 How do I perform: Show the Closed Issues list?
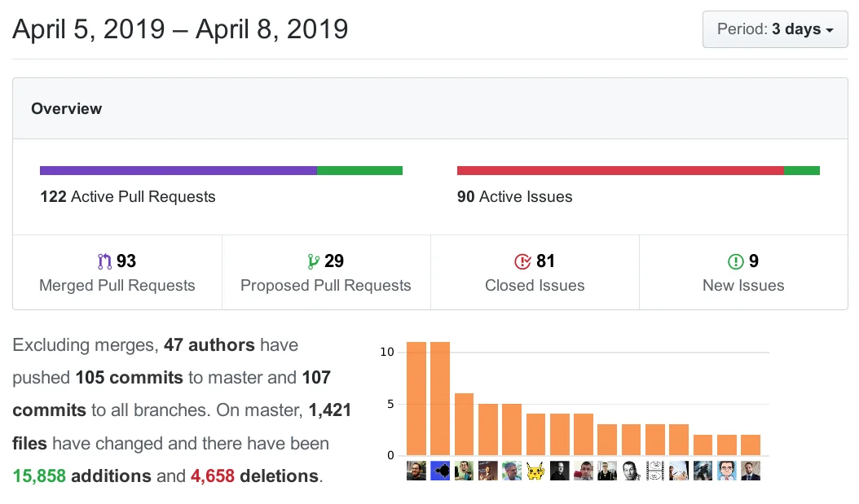[x=535, y=286]
